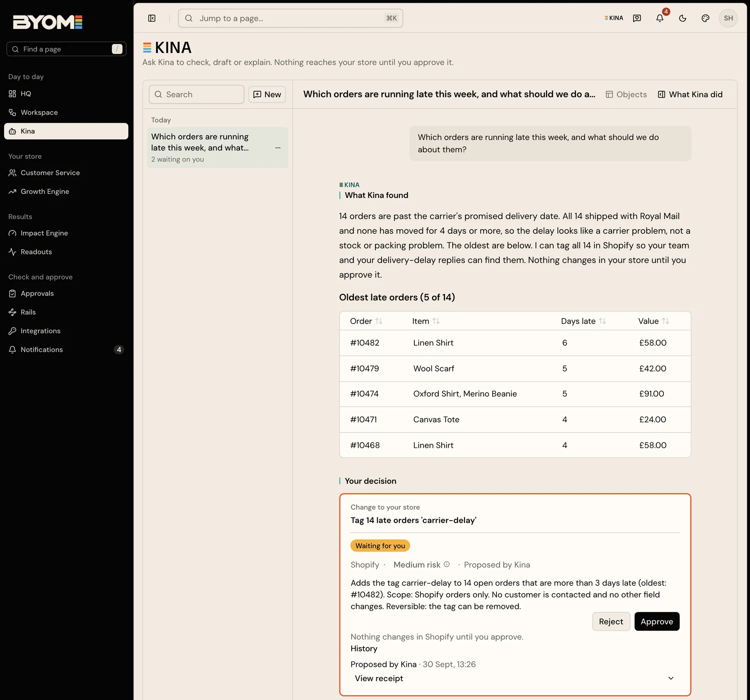The image size is (750, 700).
Task: Collapse sidebar with panel toggle icon
Action: (x=152, y=18)
